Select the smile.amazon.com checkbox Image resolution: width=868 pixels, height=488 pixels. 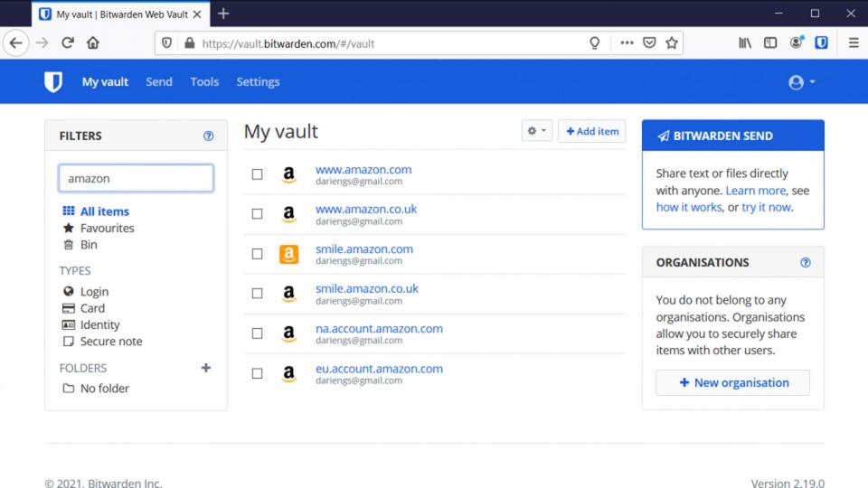coord(258,254)
